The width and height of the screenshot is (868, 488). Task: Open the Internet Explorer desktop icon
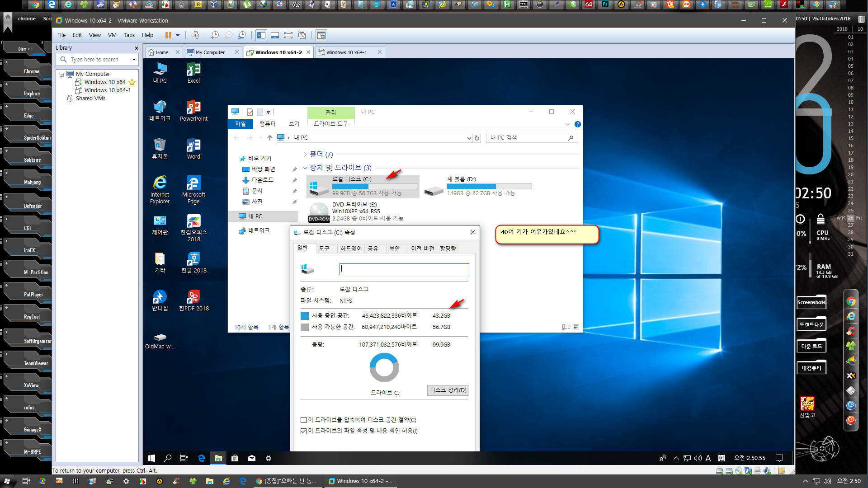(160, 190)
